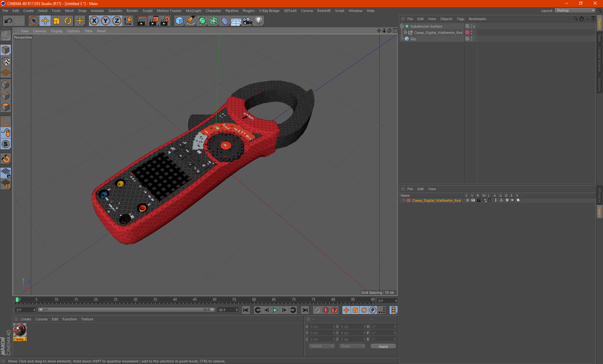This screenshot has width=603, height=364.
Task: Open the Camera object icon
Action: click(x=247, y=21)
